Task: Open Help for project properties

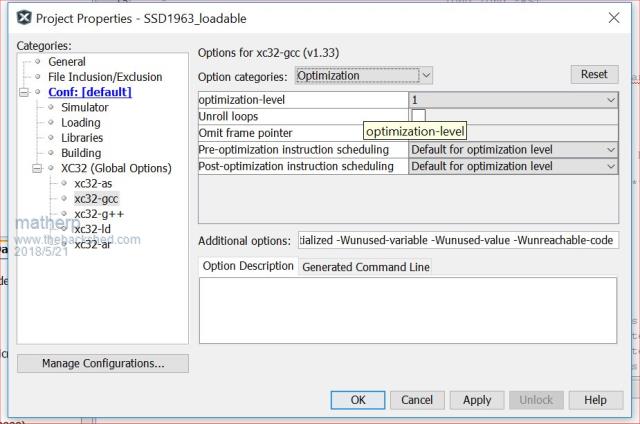Action: pyautogui.click(x=596, y=400)
